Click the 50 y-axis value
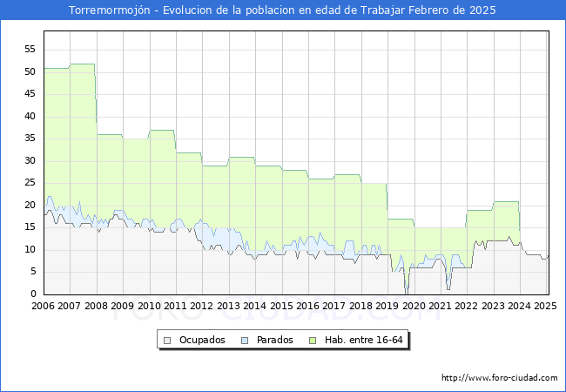Screen dimensions: 566x392 (x=30, y=71)
